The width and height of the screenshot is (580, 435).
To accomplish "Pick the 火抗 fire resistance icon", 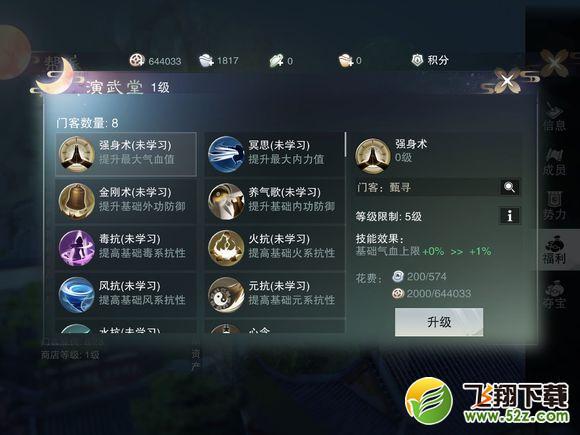I will click(x=226, y=248).
